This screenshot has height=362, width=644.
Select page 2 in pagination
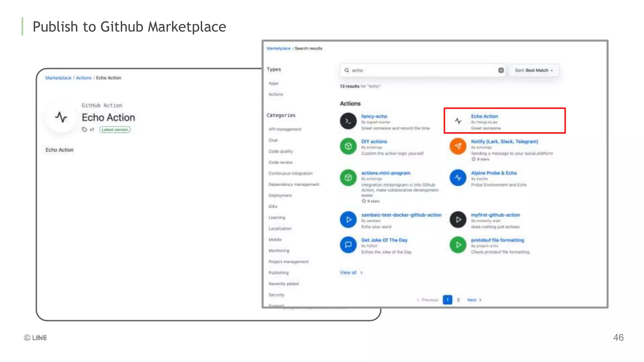click(458, 300)
